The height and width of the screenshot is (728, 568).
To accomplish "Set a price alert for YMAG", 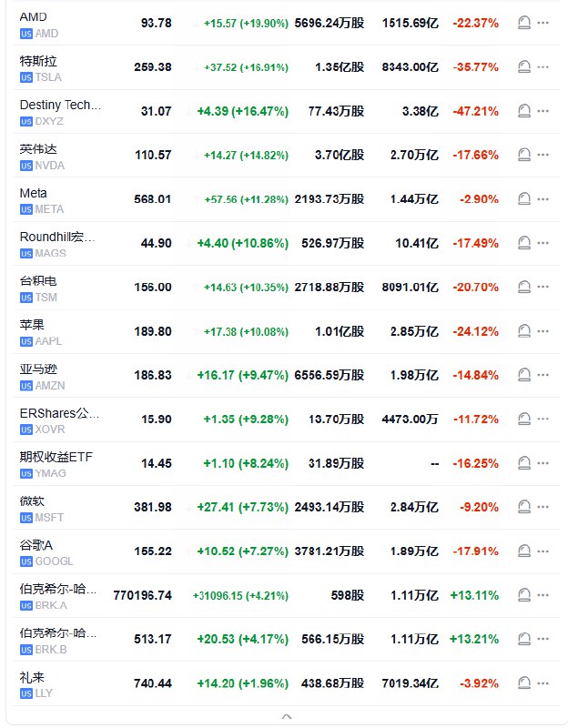I will pyautogui.click(x=524, y=463).
